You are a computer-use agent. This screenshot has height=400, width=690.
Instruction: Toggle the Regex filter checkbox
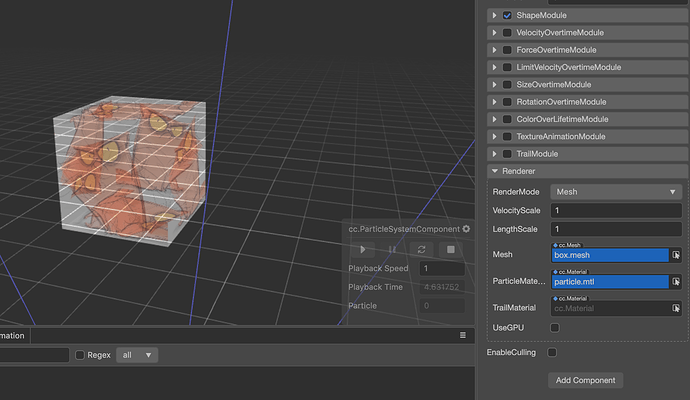80,355
